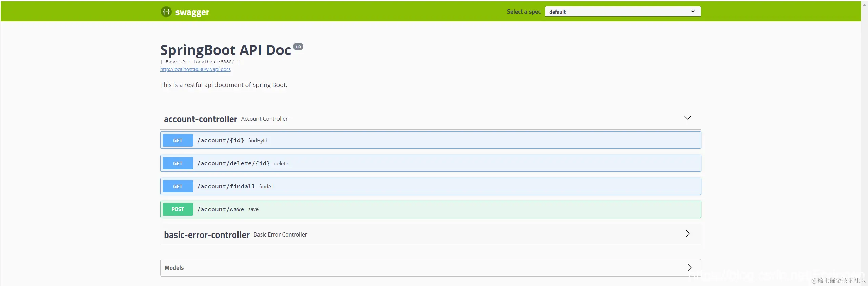The image size is (868, 286).
Task: Expand the basic-error-controller chevron
Action: 688,233
